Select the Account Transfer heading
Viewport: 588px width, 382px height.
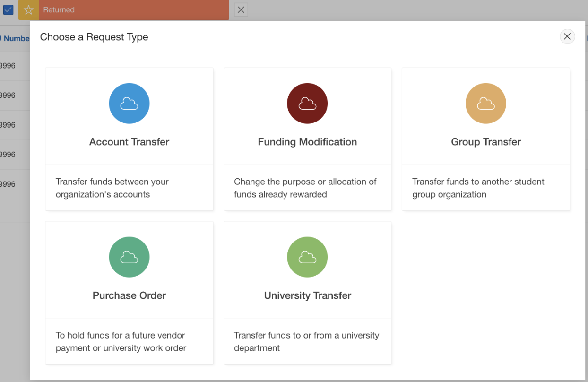(129, 142)
